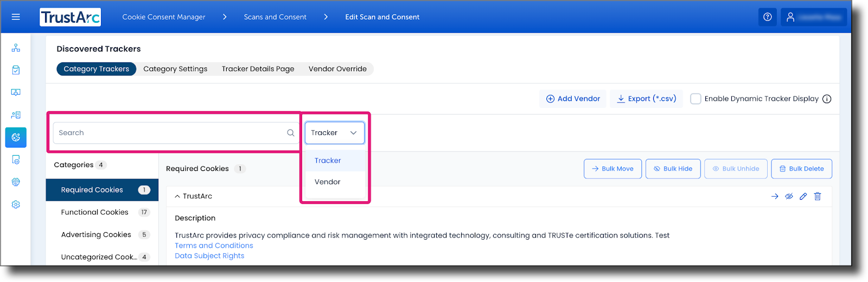868x282 pixels.
Task: Choose Vendor option in dropdown list
Action: 335,182
